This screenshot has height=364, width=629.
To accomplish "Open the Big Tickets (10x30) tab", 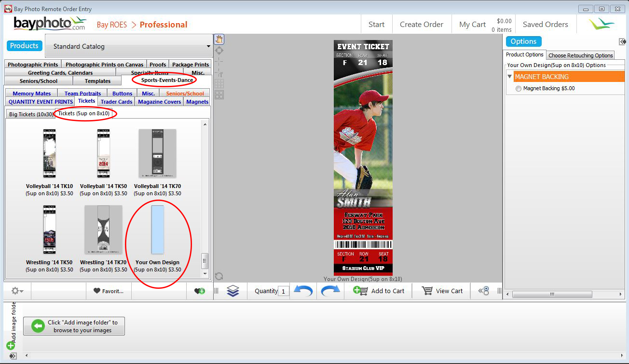I will pyautogui.click(x=30, y=114).
